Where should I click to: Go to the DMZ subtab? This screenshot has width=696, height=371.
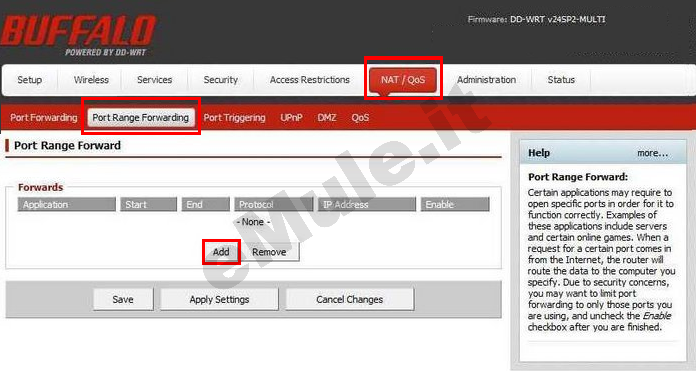[x=327, y=118]
